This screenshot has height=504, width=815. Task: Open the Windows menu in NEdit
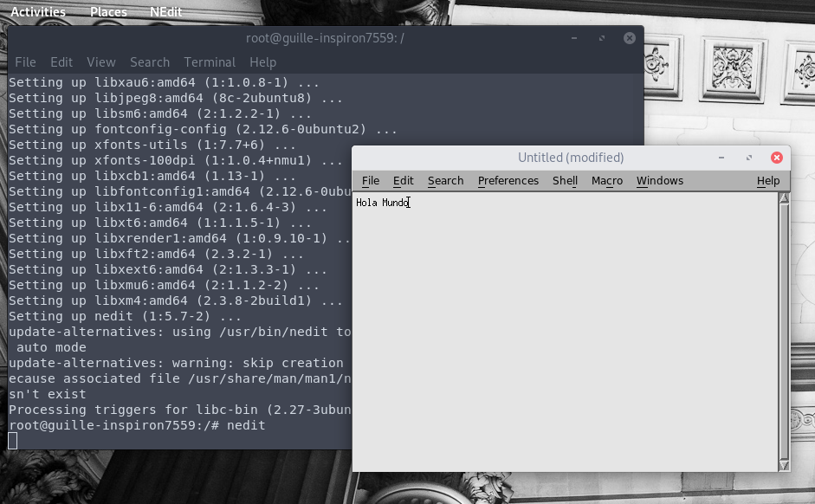[x=660, y=181]
